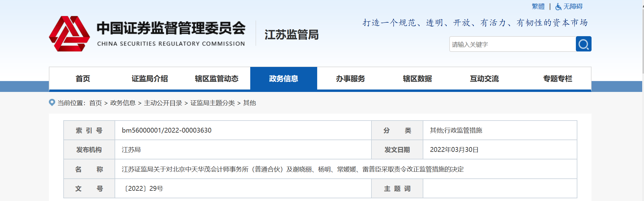Open the 辖区监管动态 navigation tab
The image size is (644, 201).
tap(216, 79)
